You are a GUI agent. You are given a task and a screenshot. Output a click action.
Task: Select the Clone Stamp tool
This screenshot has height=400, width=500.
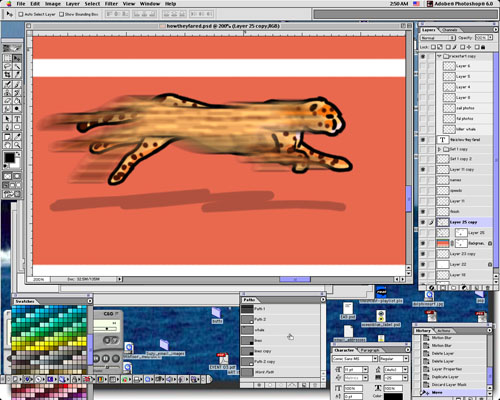(x=7, y=92)
